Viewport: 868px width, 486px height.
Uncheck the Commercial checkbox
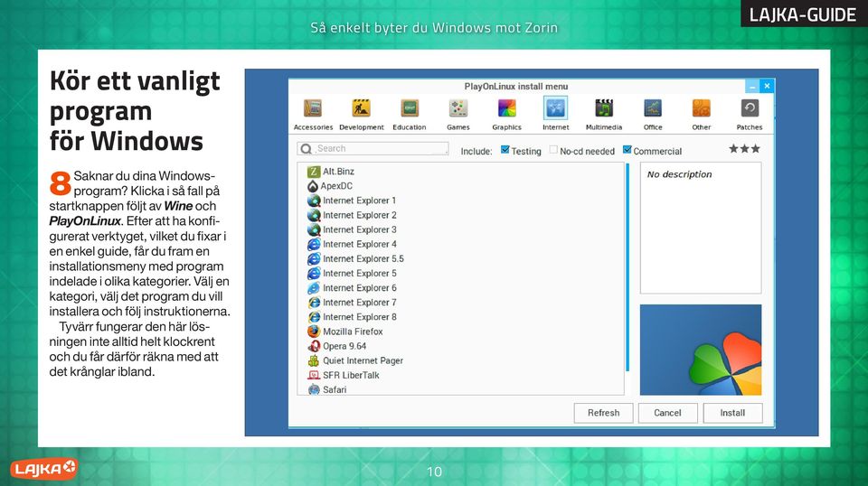pyautogui.click(x=627, y=150)
